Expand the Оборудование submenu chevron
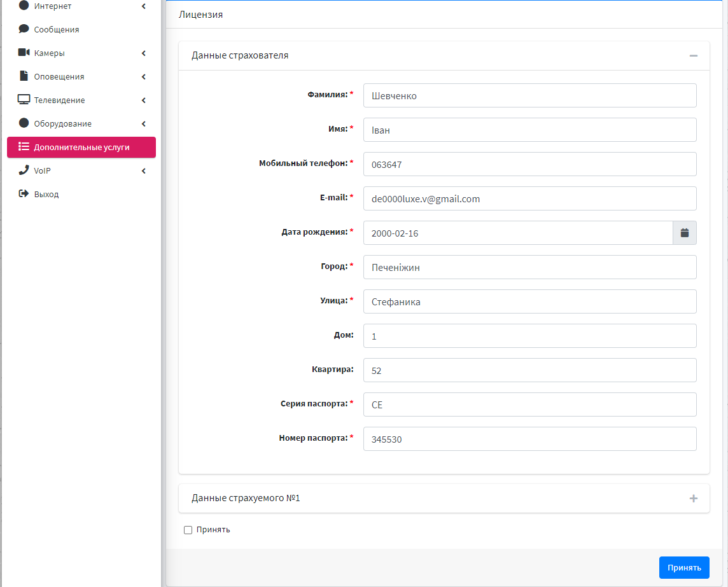 coord(143,124)
